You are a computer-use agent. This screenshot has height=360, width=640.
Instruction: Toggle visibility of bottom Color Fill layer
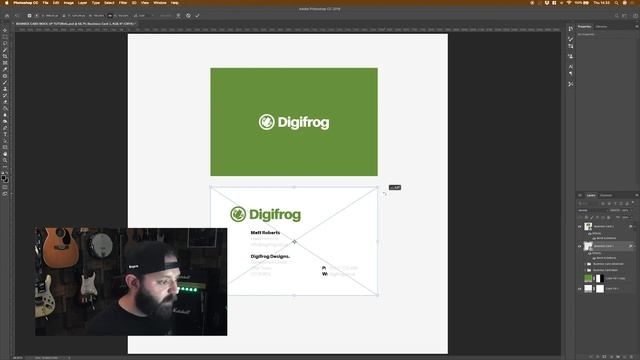580,289
